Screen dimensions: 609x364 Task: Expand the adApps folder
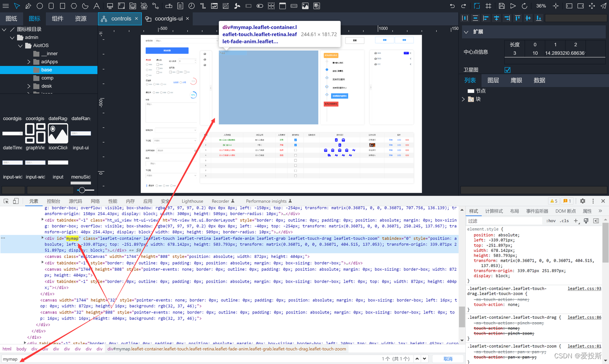[29, 62]
